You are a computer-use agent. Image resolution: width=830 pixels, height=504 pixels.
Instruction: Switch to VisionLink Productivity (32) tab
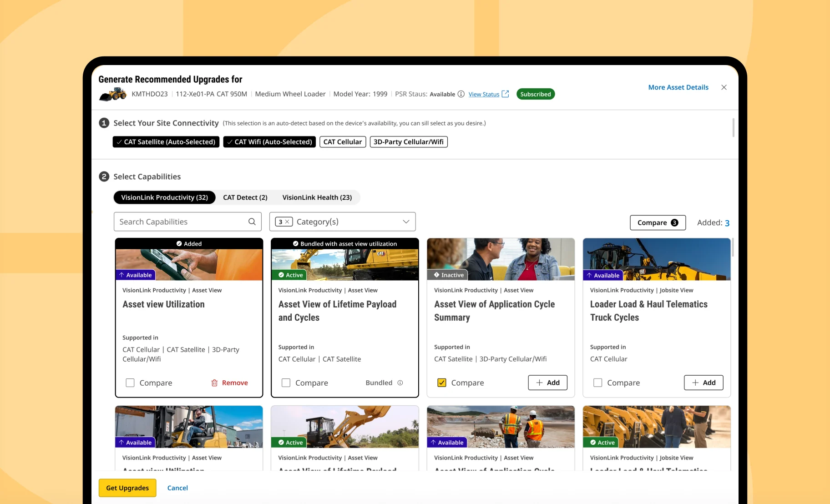(165, 197)
